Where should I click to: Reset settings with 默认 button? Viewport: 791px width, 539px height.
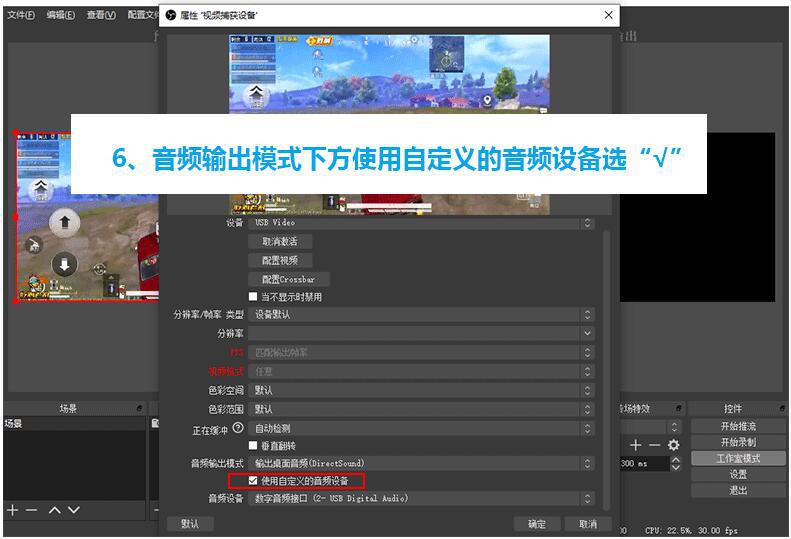tap(190, 524)
